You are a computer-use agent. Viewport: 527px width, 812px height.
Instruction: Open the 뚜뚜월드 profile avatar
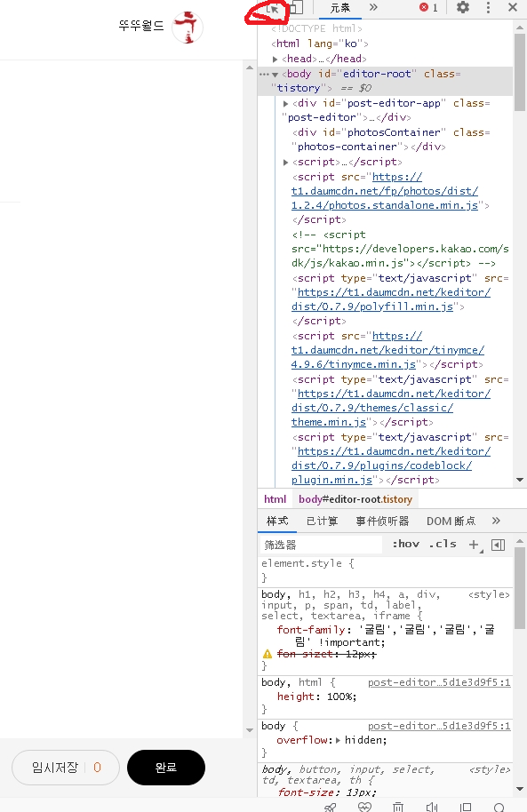click(x=187, y=28)
